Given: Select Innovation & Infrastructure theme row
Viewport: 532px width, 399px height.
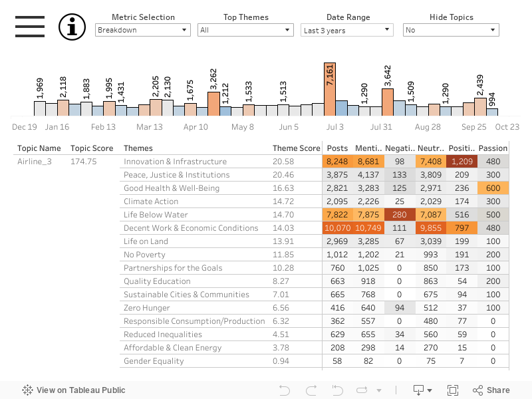Looking at the screenshot, I should [175, 162].
